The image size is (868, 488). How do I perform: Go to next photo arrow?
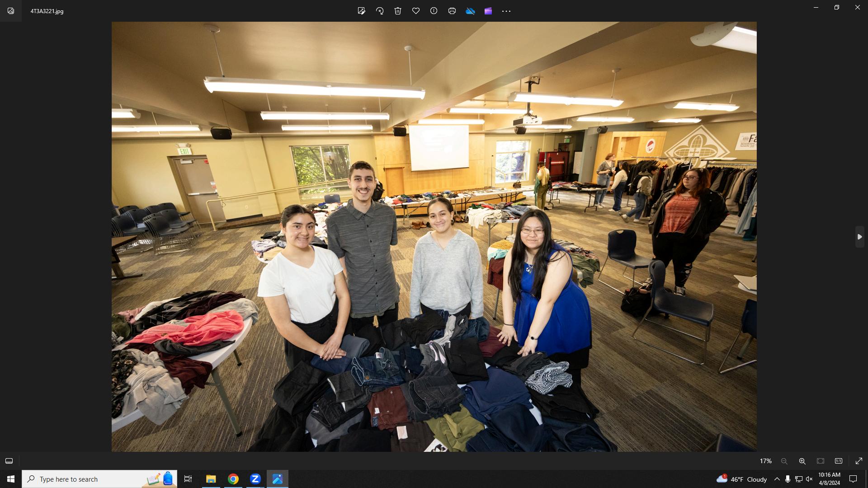click(859, 237)
